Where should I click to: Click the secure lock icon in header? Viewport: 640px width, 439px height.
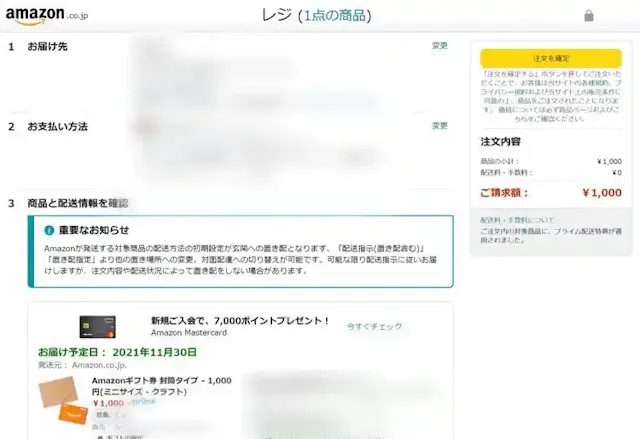[589, 16]
